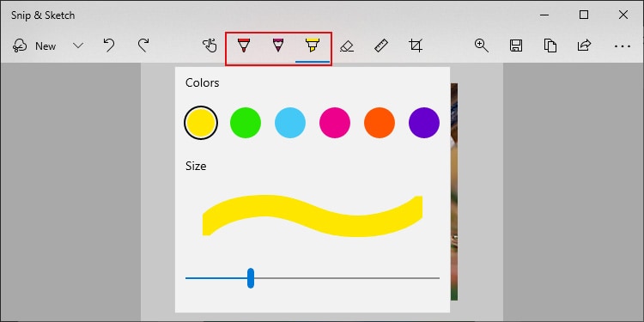
Task: Click the New snip button
Action: click(x=34, y=46)
